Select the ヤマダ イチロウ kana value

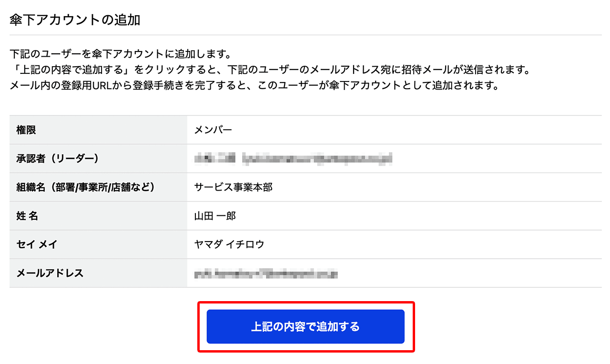tap(229, 244)
